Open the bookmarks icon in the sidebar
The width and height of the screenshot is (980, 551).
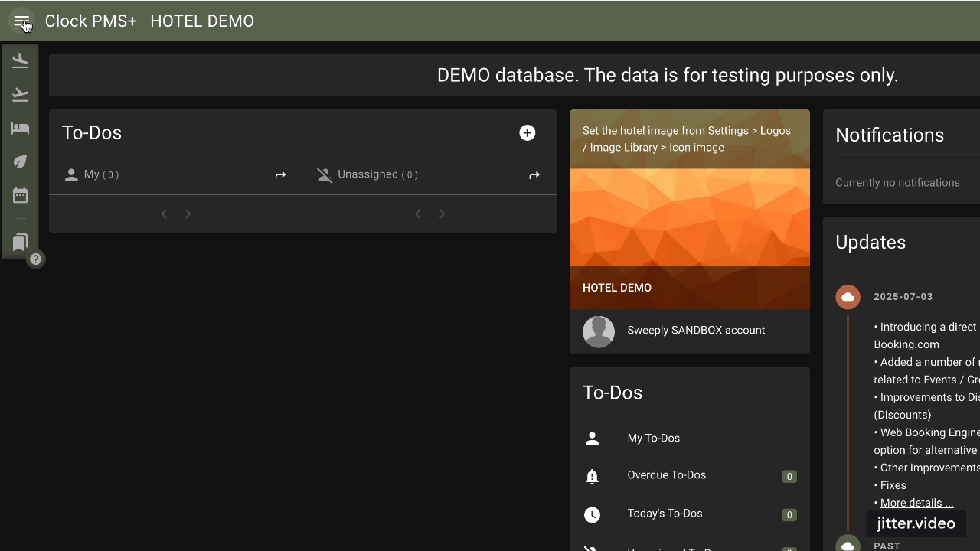click(x=20, y=243)
